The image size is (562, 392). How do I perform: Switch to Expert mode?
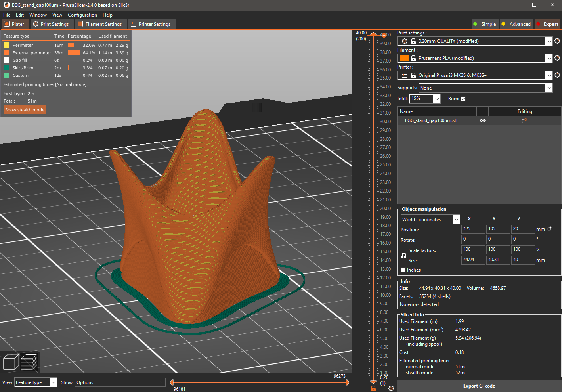pyautogui.click(x=548, y=24)
